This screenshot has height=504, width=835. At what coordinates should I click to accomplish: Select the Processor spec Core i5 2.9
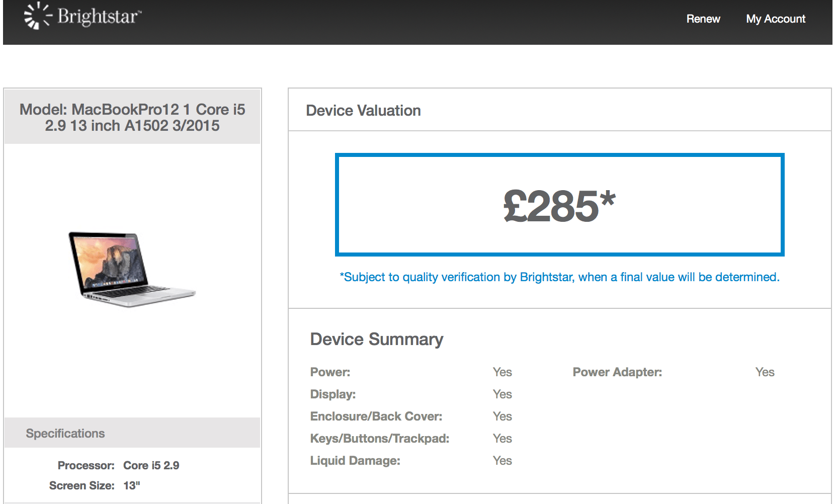tap(152, 465)
